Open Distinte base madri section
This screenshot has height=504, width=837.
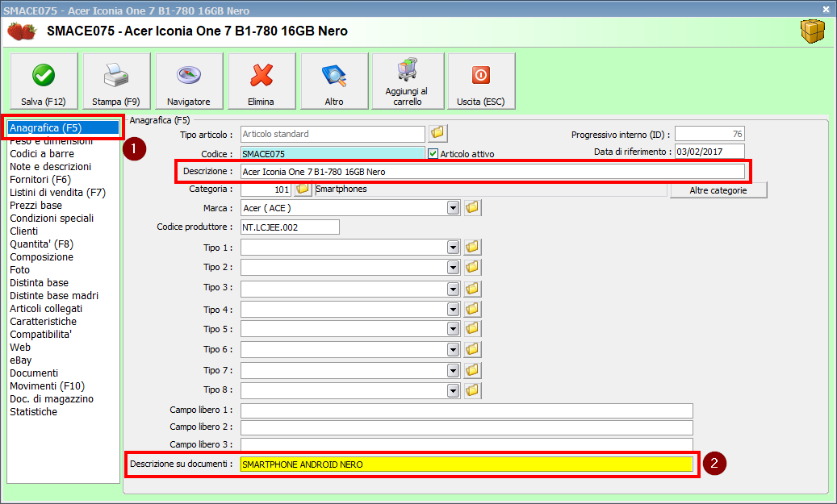[x=54, y=295]
